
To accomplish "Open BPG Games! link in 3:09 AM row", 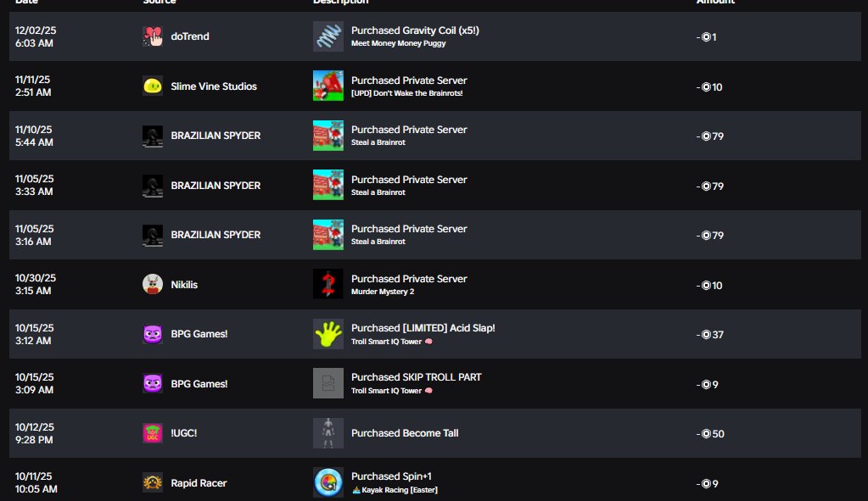I will point(199,384).
